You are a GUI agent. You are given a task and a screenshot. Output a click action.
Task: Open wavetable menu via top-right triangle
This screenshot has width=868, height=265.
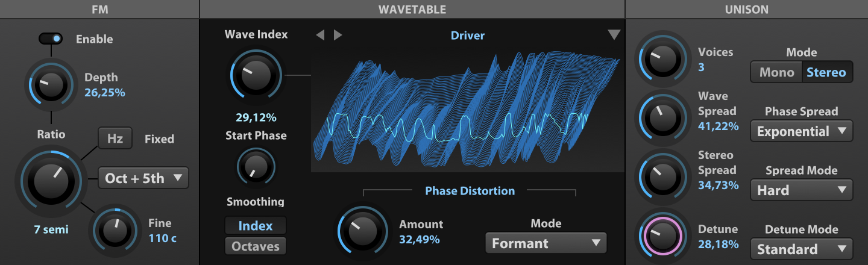614,35
